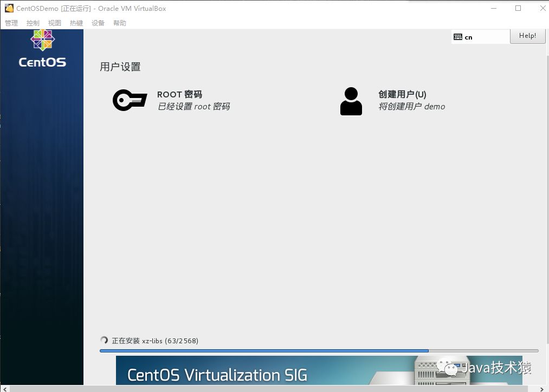This screenshot has width=549, height=392.
Task: Click the horizontal scrollbar track
Action: [269, 389]
